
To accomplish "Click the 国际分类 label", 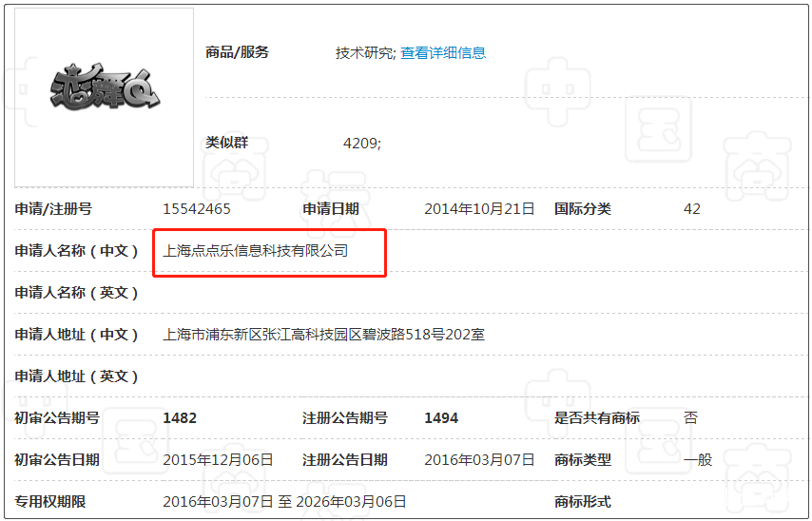I will 583,209.
